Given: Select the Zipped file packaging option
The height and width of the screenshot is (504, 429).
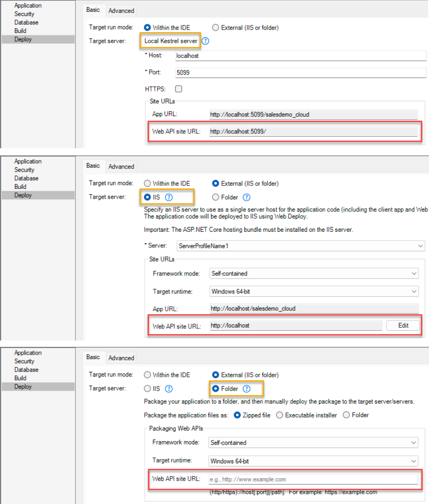Looking at the screenshot, I should coord(237,415).
